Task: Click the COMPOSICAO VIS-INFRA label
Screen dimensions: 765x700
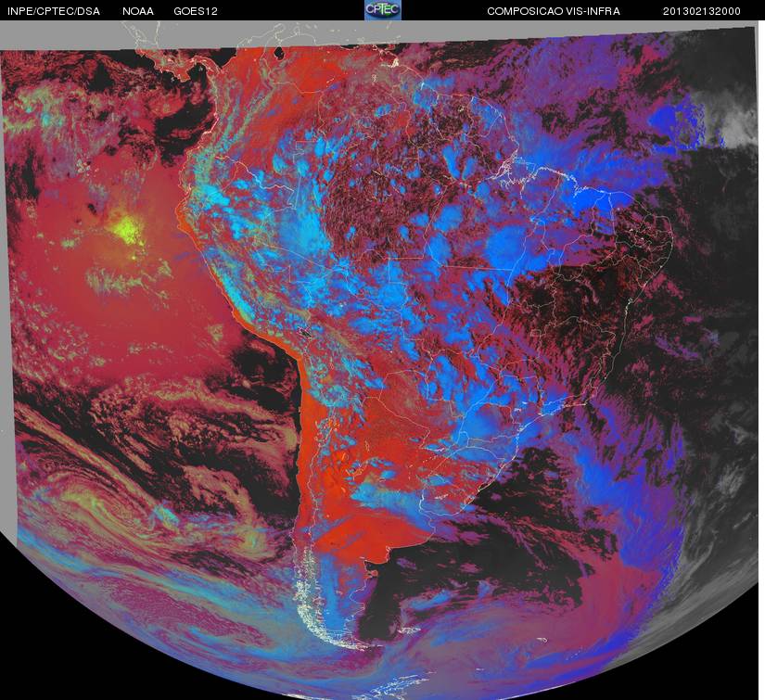Action: 554,11
